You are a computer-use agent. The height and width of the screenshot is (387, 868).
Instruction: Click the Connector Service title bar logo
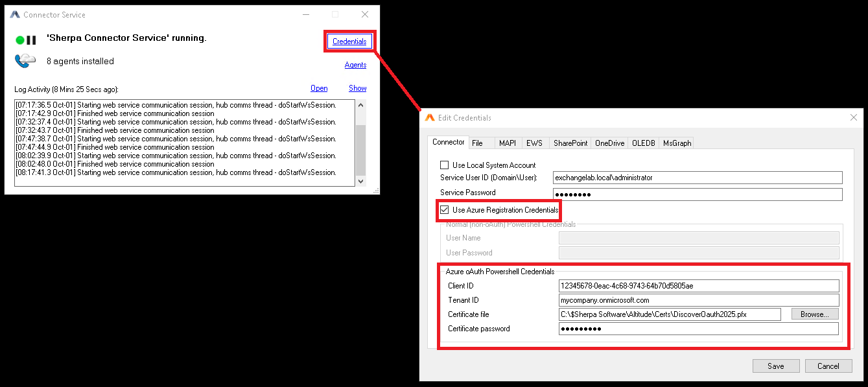pos(15,14)
